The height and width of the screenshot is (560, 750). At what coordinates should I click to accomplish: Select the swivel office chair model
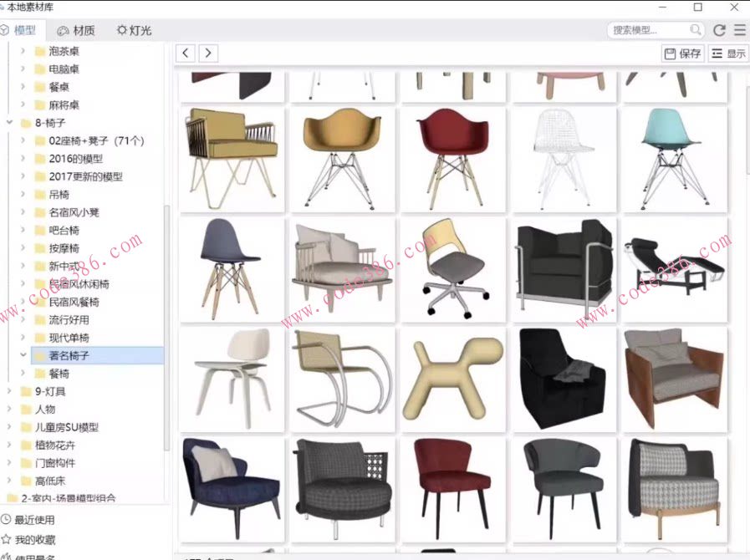click(x=453, y=270)
